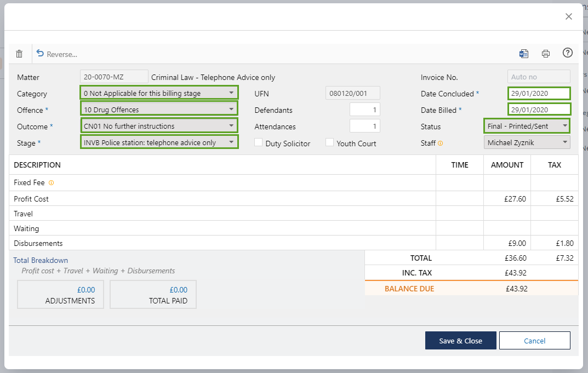The image size is (588, 373).
Task: Open the Category dropdown
Action: tap(159, 93)
